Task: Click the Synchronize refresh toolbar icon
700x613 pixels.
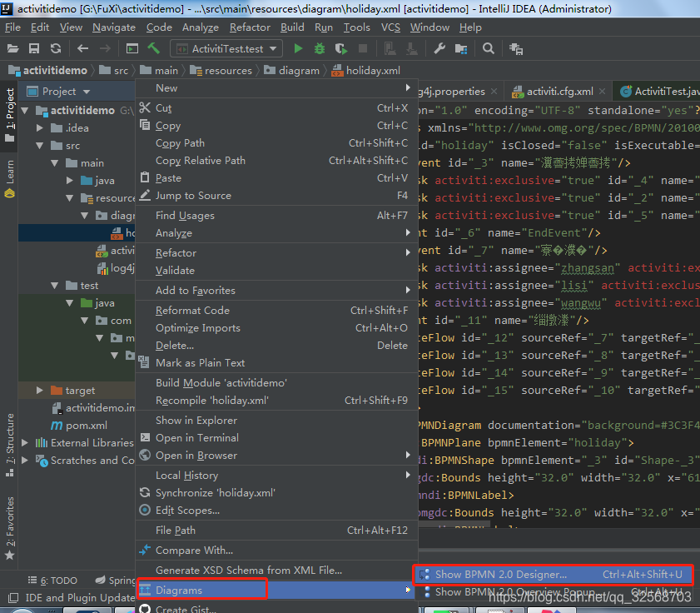Action: click(x=56, y=48)
